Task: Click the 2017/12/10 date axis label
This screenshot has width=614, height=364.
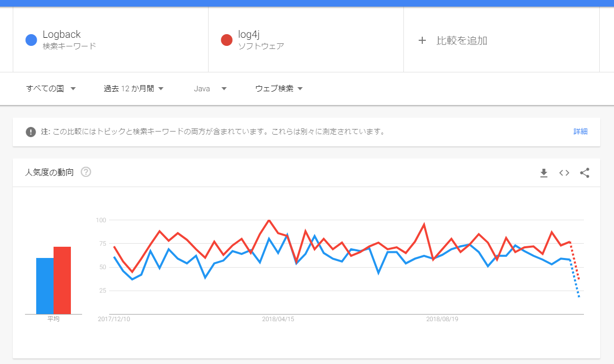Action: pos(114,319)
